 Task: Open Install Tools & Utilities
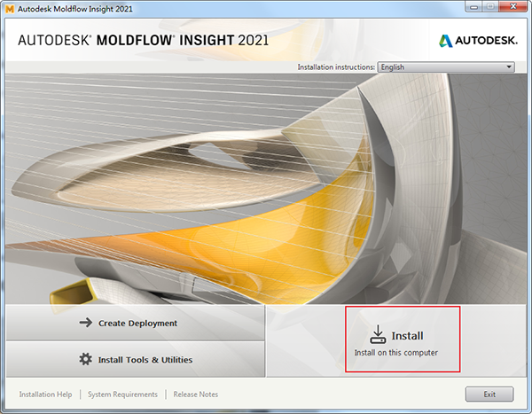pos(135,359)
